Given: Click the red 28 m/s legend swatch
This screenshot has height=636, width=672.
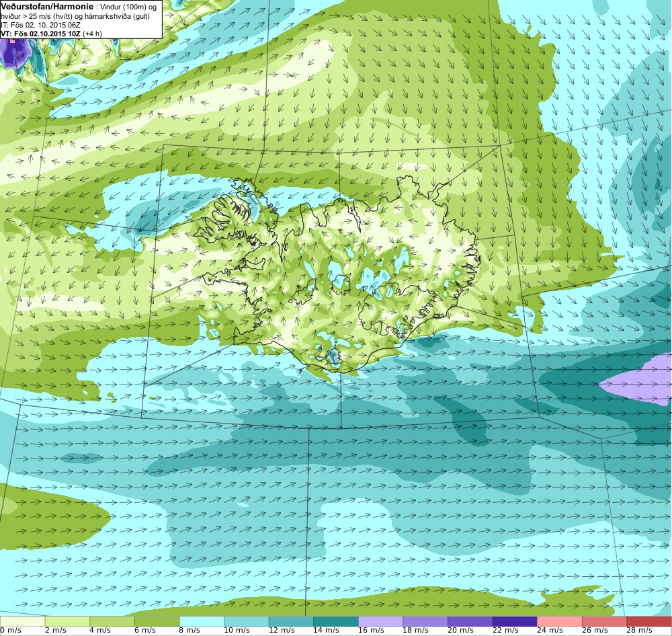Looking at the screenshot, I should (x=649, y=621).
